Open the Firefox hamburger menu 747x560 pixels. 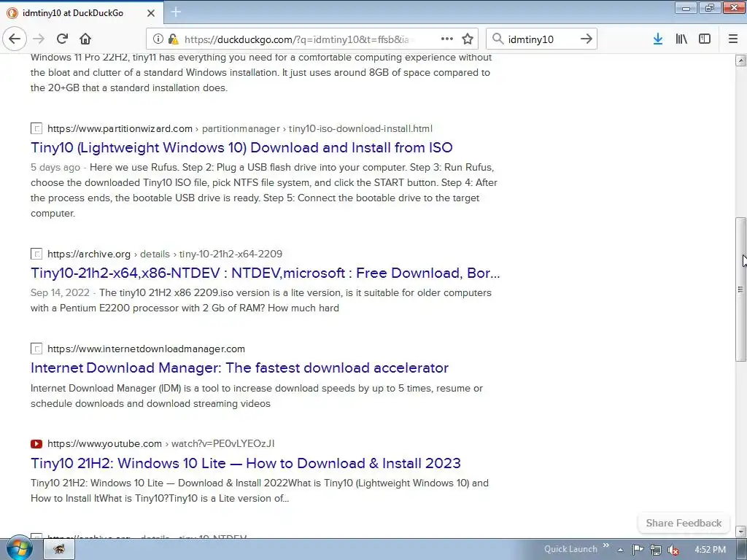[x=733, y=39]
